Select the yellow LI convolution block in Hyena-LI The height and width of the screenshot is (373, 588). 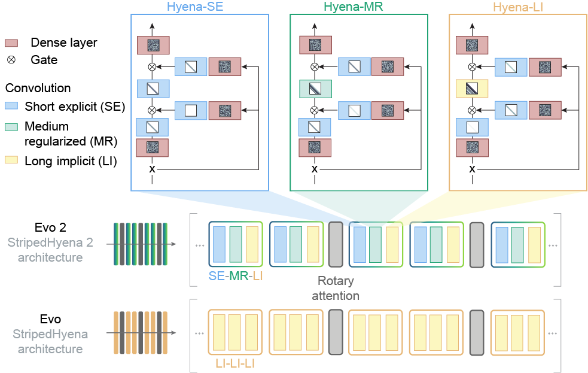click(472, 88)
